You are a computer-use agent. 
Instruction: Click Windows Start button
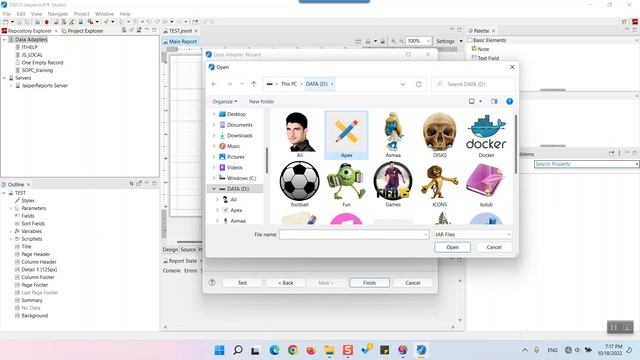point(220,350)
